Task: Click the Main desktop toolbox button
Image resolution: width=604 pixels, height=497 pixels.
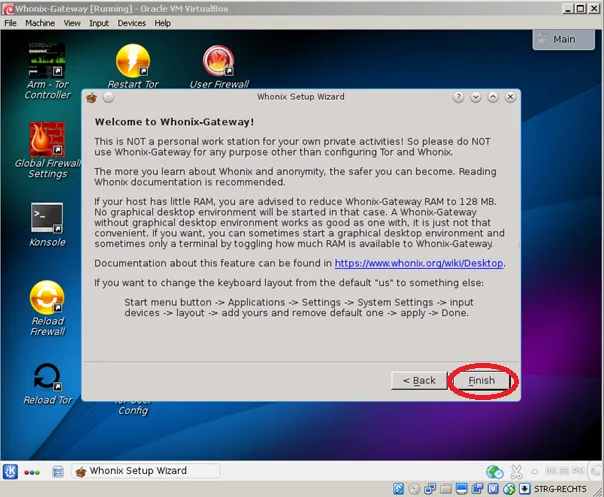Action: pyautogui.click(x=564, y=39)
